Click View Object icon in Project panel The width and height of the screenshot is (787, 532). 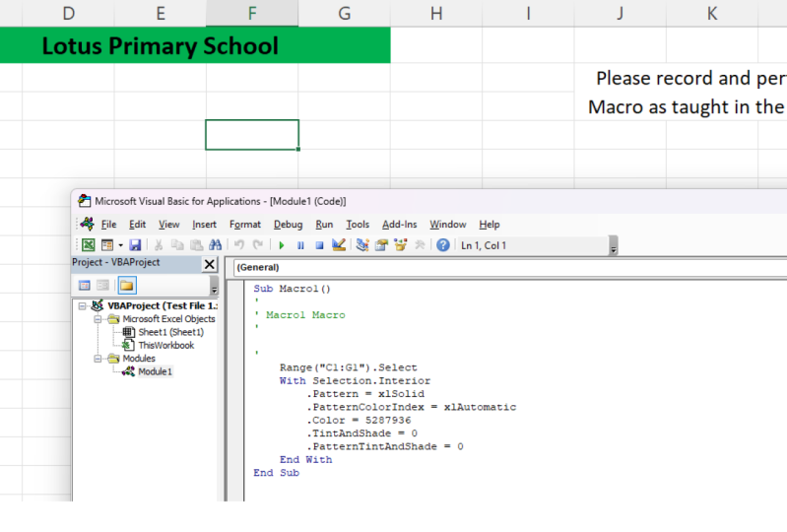[102, 286]
